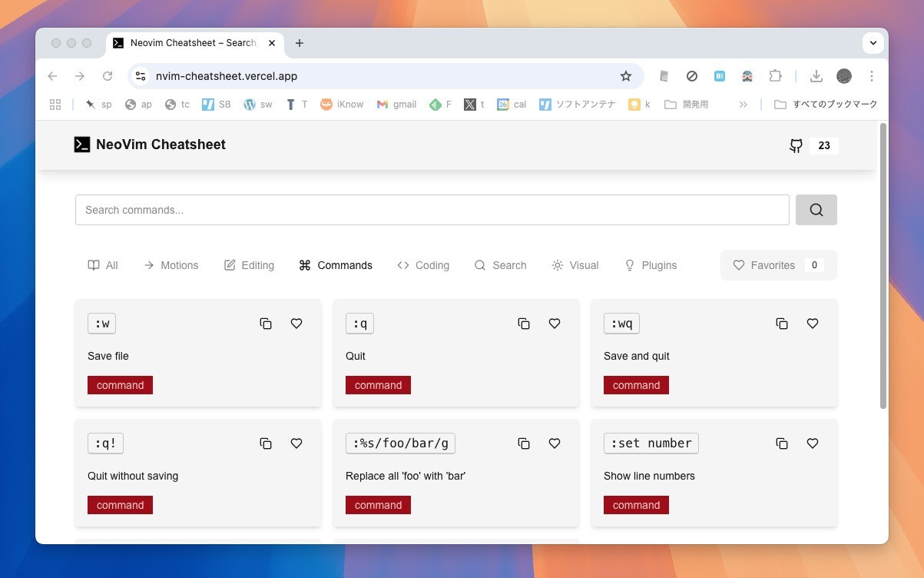Copy the :wq command
Image resolution: width=924 pixels, height=578 pixels.
click(x=782, y=324)
